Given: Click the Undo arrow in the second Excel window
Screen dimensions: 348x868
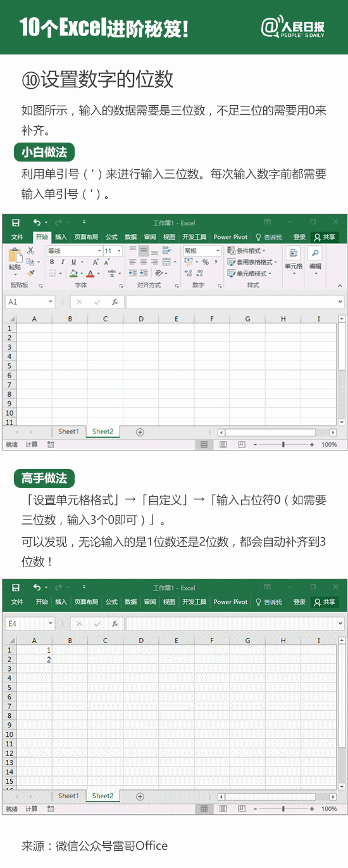Looking at the screenshot, I should (37, 587).
